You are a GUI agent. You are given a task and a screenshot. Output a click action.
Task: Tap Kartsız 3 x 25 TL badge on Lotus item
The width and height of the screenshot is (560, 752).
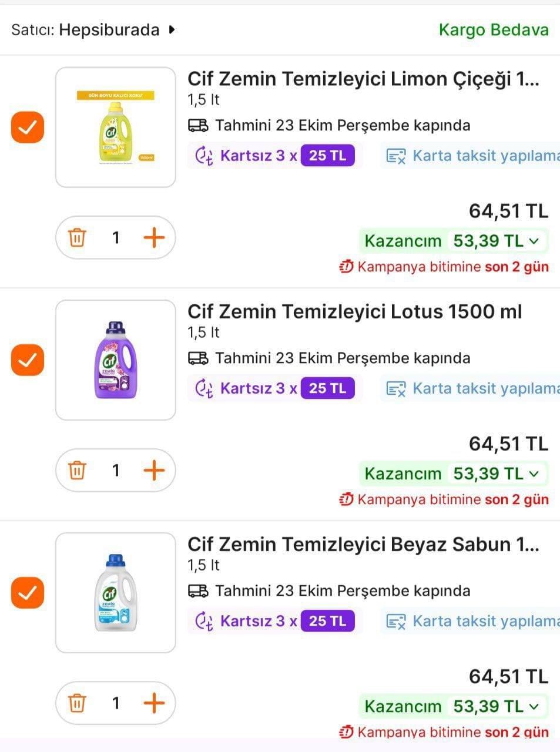click(274, 388)
